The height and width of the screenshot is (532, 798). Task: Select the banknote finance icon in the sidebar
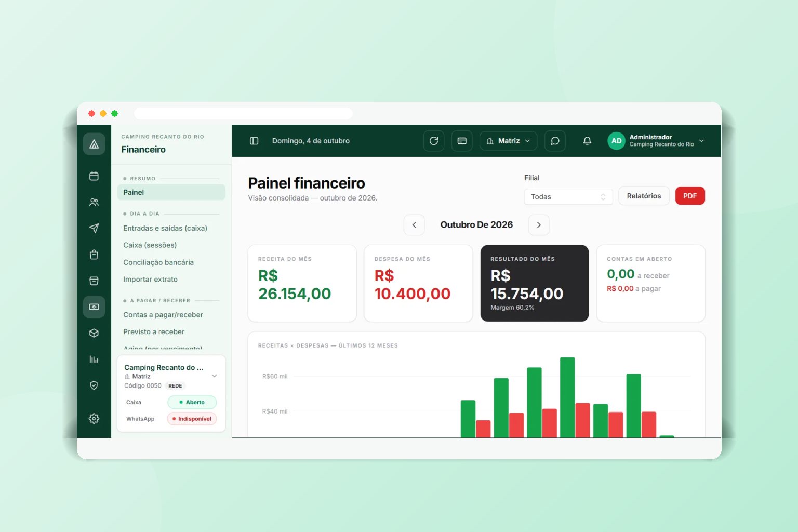pos(94,307)
